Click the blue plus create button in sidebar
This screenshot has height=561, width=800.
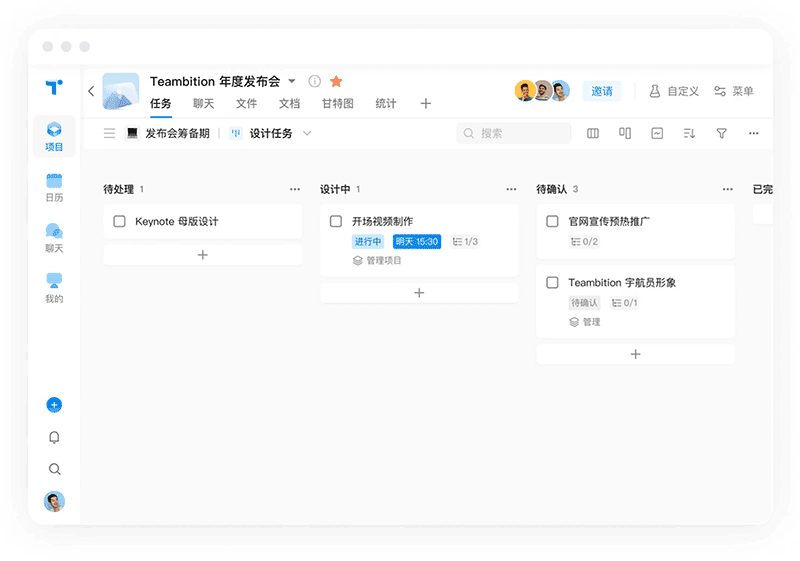click(x=54, y=405)
